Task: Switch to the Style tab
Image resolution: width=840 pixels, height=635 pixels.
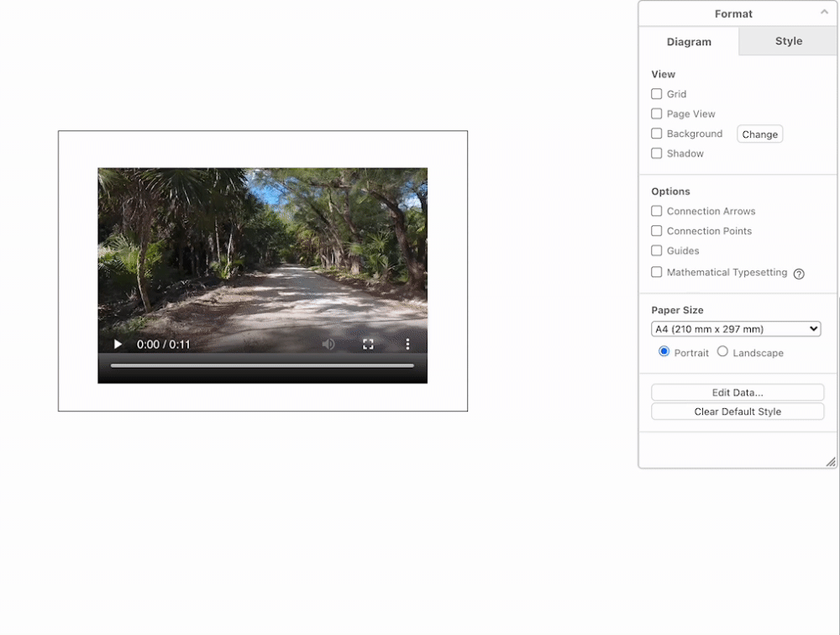Action: [x=788, y=41]
